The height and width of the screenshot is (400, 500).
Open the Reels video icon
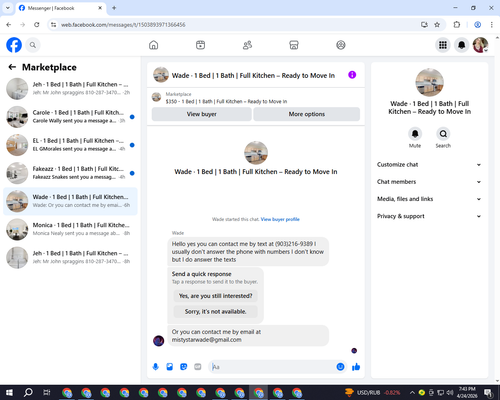click(200, 45)
